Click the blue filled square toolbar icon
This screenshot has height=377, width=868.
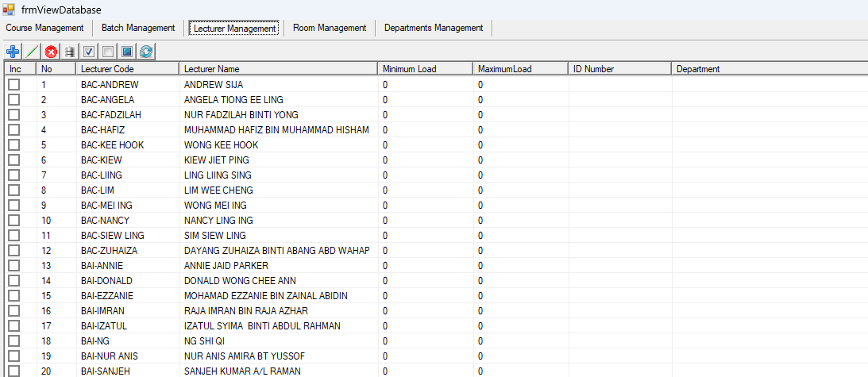(x=127, y=52)
